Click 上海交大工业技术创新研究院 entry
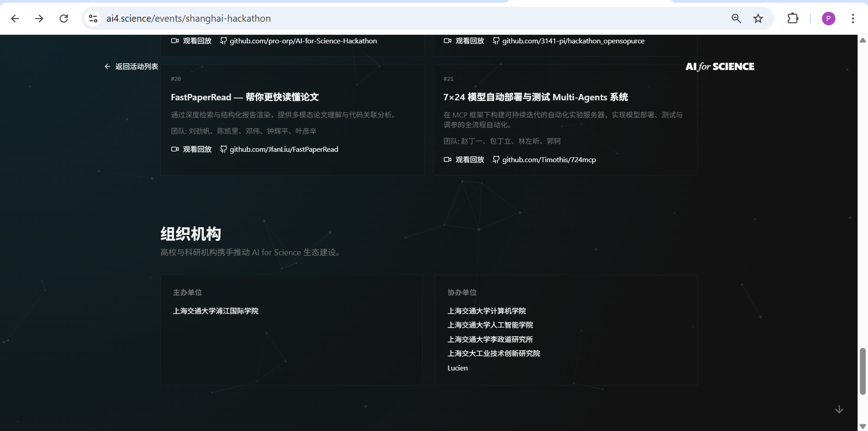The width and height of the screenshot is (868, 431). coord(494,353)
